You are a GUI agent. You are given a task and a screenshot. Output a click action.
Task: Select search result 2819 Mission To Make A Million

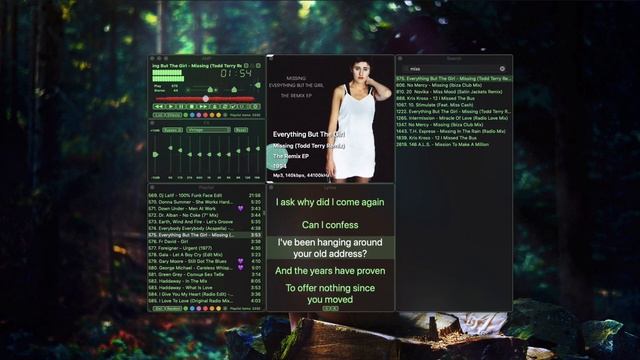454,144
